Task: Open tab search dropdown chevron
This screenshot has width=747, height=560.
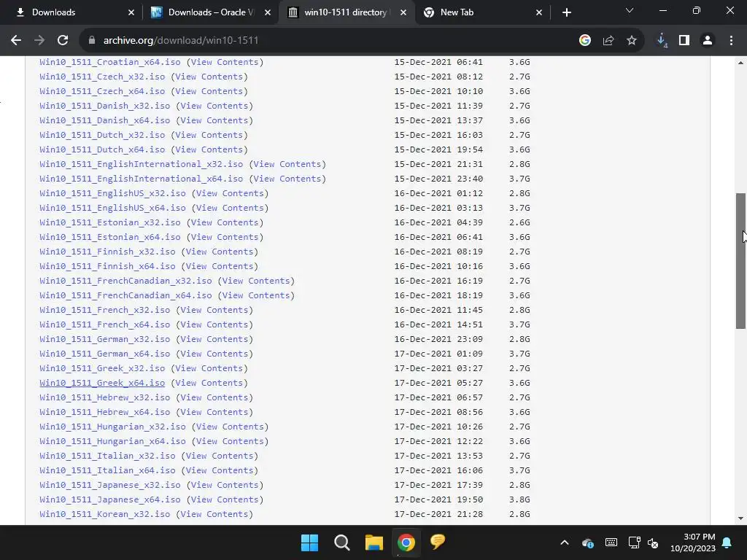Action: (630, 10)
